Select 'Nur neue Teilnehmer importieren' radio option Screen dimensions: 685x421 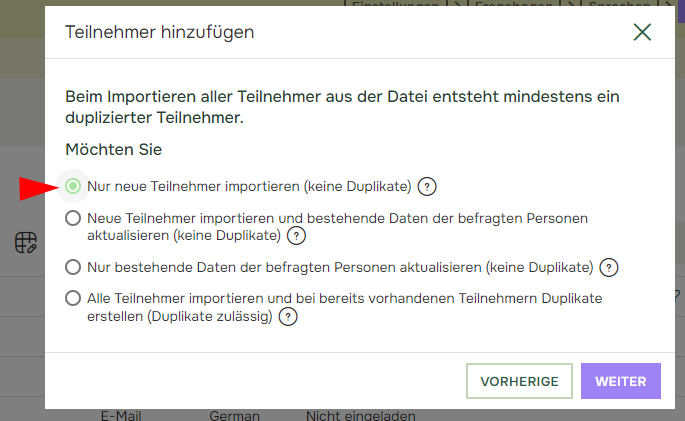[73, 186]
